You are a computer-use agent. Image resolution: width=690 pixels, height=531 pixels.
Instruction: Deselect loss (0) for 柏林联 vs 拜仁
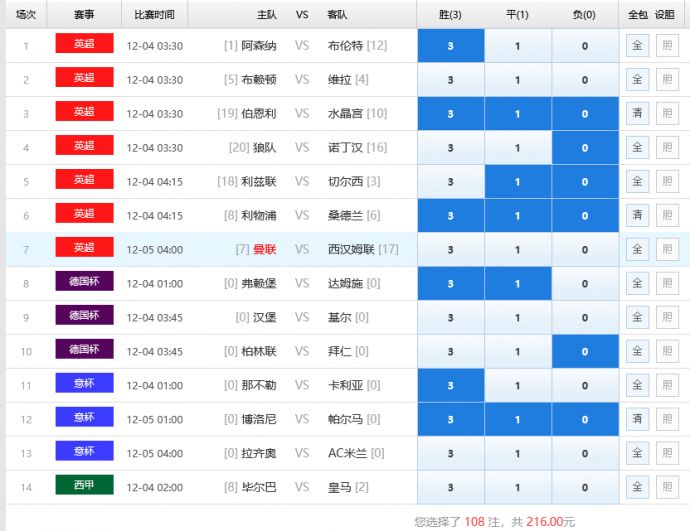point(585,352)
